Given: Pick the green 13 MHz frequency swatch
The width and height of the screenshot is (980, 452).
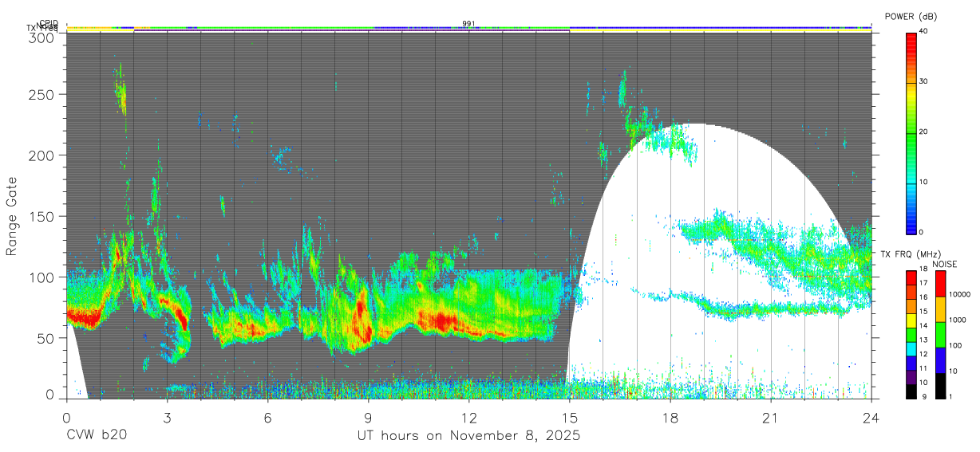Looking at the screenshot, I should (911, 336).
